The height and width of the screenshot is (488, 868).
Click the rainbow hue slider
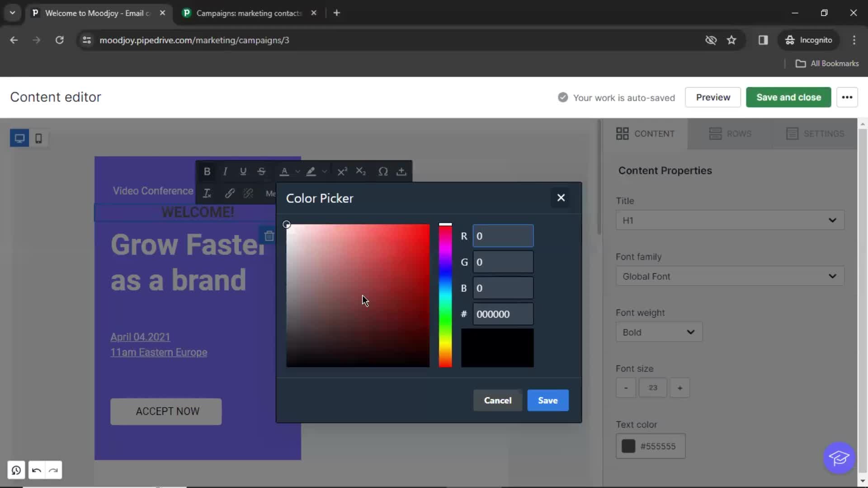click(445, 296)
